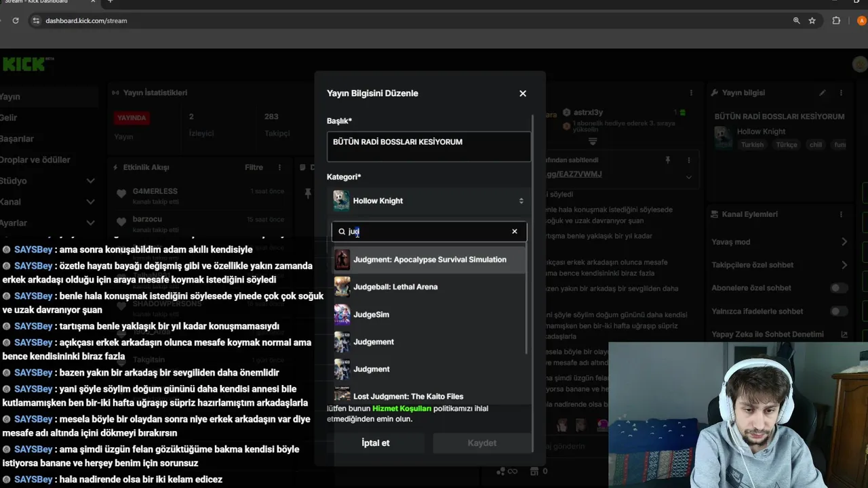
Task: Select Judgment category option
Action: [x=429, y=369]
